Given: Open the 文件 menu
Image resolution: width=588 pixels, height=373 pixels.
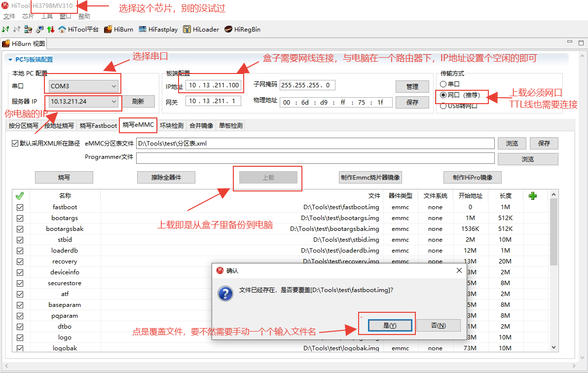Looking at the screenshot, I should click(x=9, y=16).
